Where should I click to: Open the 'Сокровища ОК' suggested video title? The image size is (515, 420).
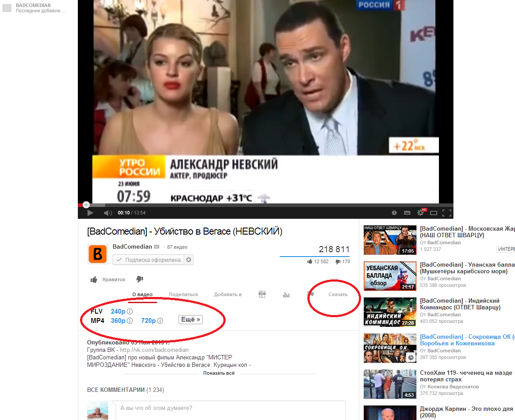(x=468, y=340)
